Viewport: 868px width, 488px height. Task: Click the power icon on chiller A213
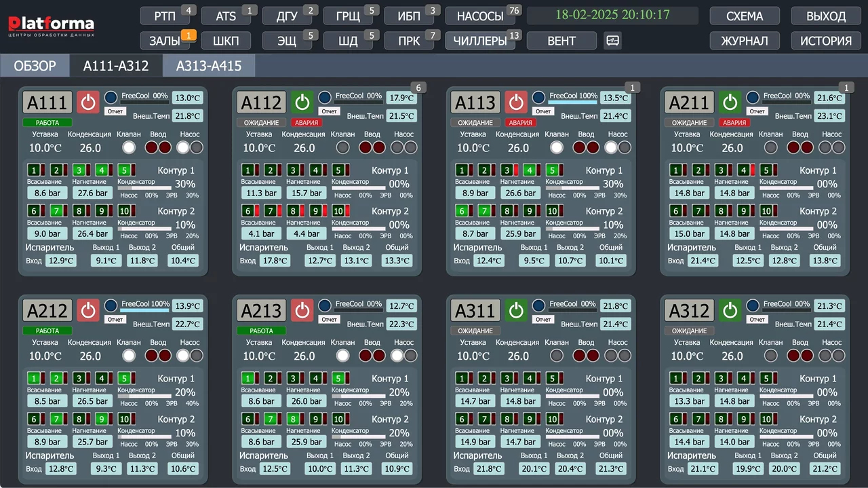point(302,310)
